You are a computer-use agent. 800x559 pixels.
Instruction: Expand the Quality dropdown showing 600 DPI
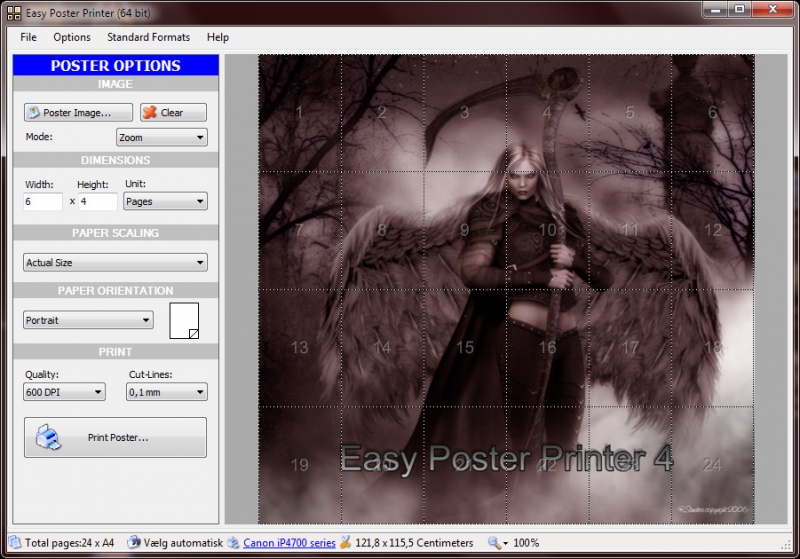point(64,392)
